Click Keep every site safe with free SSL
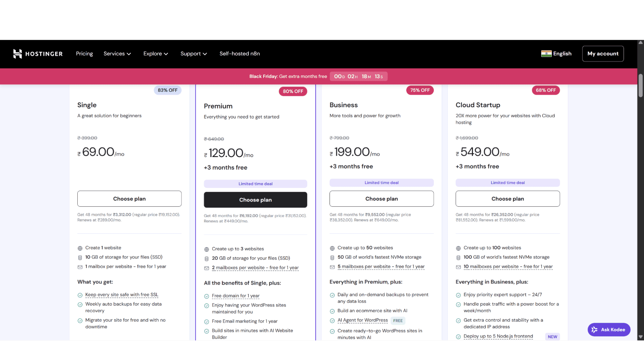This screenshot has height=362, width=644. 122,295
